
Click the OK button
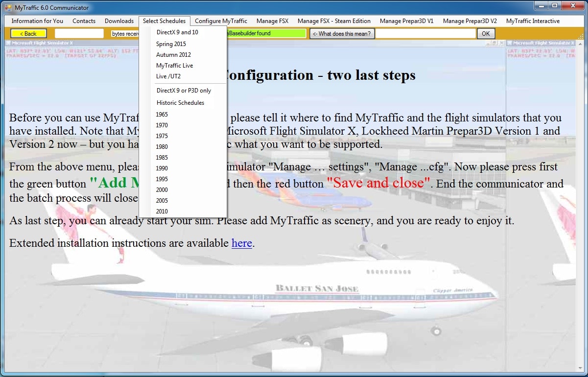[485, 34]
